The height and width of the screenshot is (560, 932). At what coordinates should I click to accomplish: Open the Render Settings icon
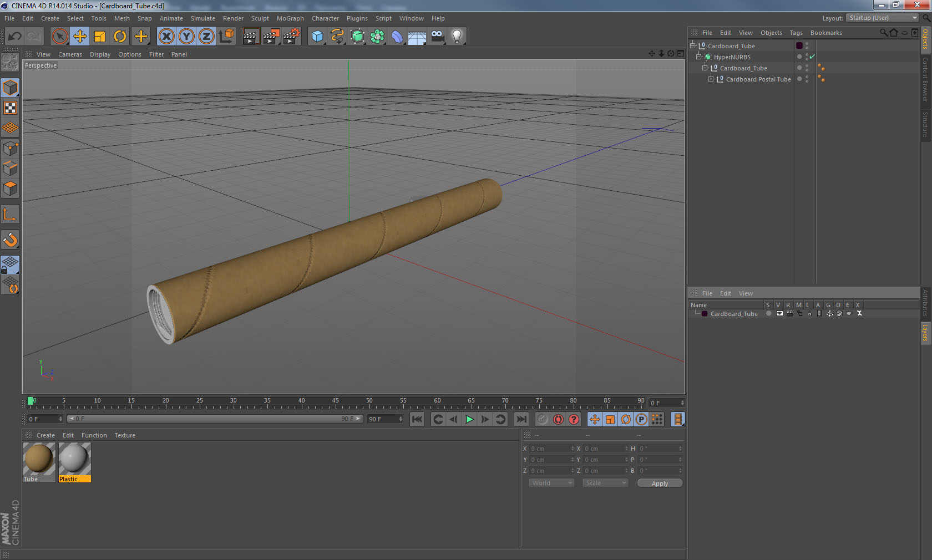click(291, 37)
